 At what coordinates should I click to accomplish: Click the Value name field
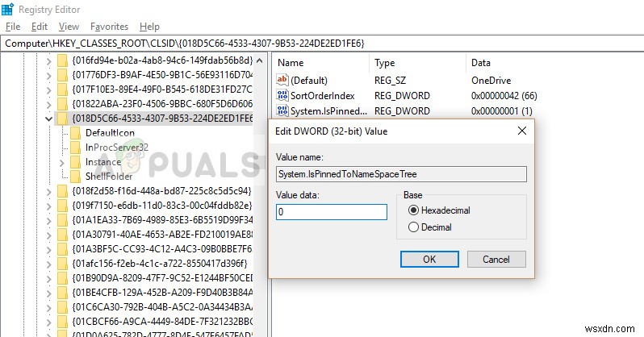(401, 174)
